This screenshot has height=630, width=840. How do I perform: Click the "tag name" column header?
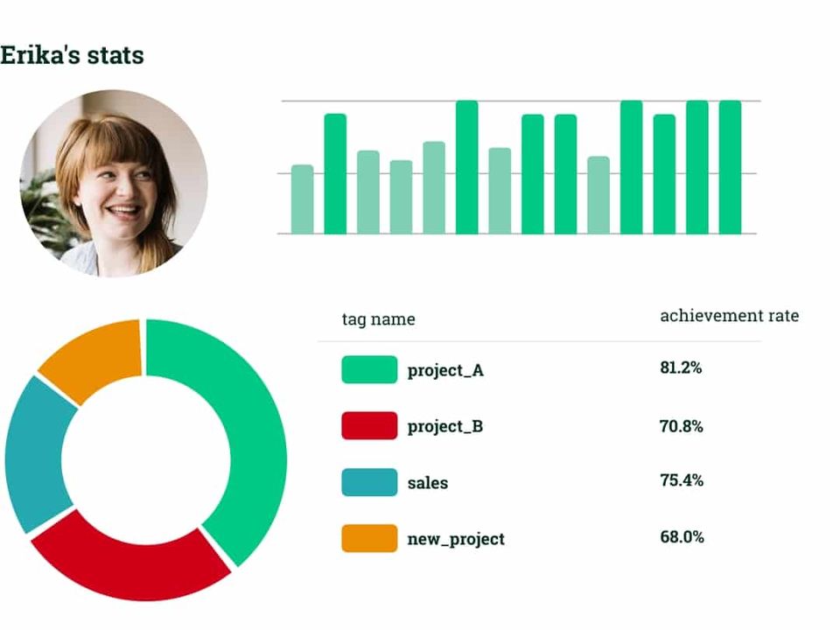378,319
